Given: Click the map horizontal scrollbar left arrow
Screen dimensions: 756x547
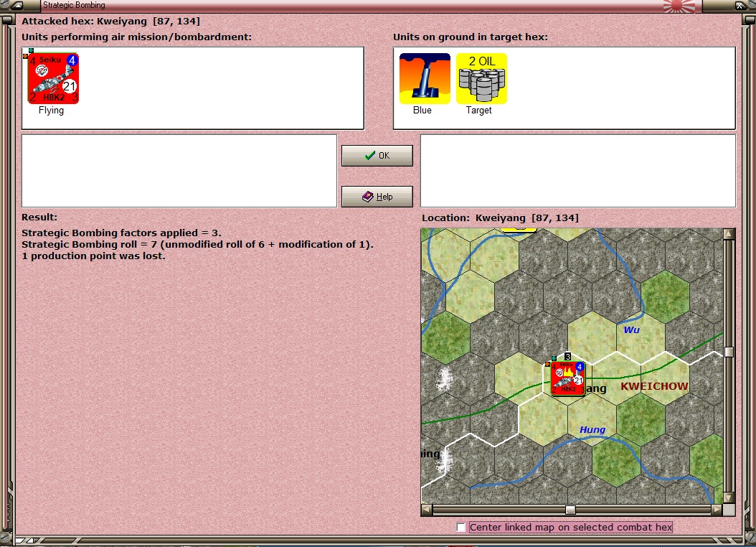Looking at the screenshot, I should point(427,510).
